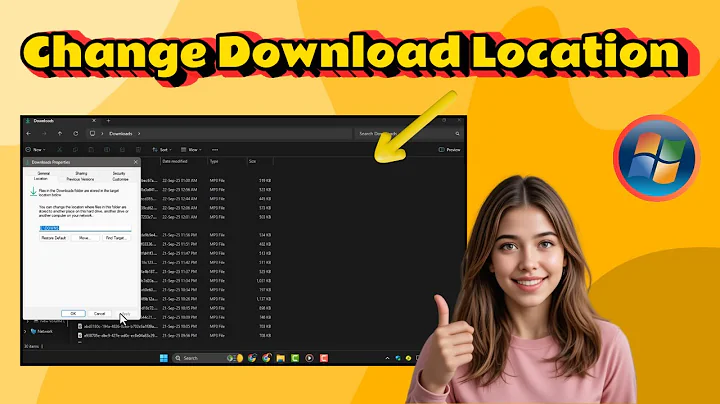Viewport: 720px width, 404px height.
Task: Select the Location tab
Action: [41, 179]
